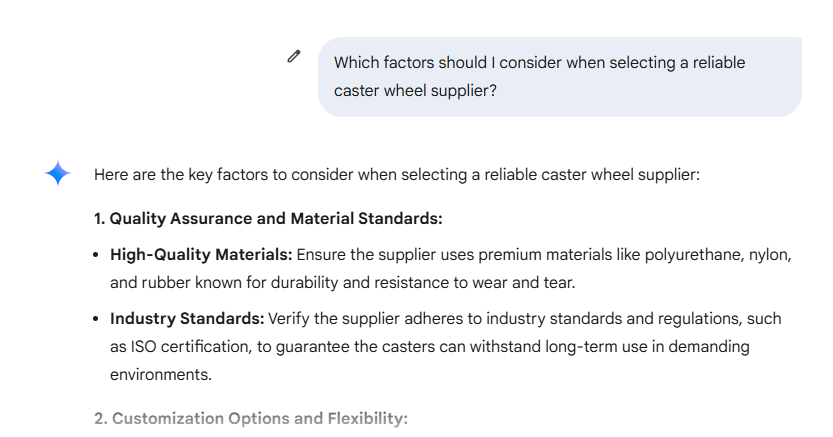833x437 pixels.
Task: Click the user prompt message bubble
Action: [559, 77]
